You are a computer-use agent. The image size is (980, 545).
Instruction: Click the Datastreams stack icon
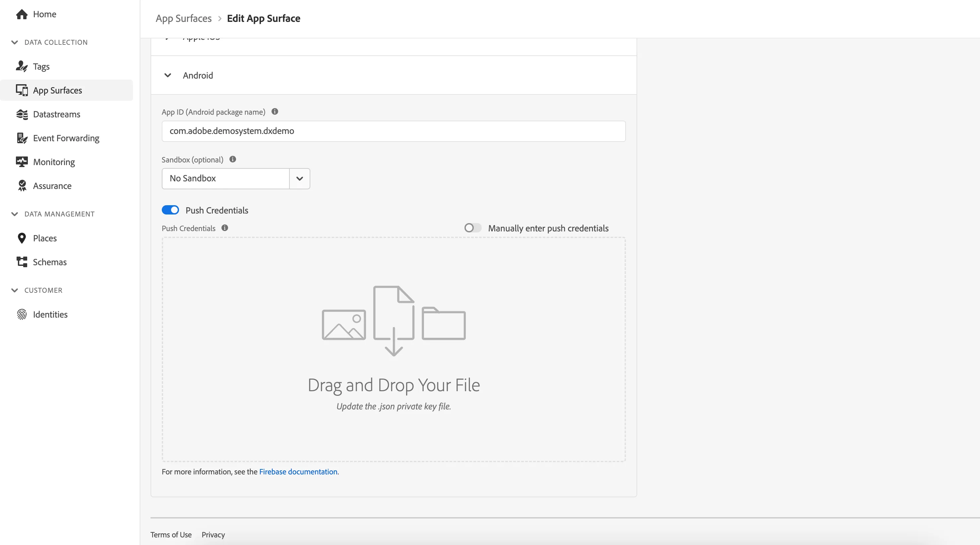22,114
